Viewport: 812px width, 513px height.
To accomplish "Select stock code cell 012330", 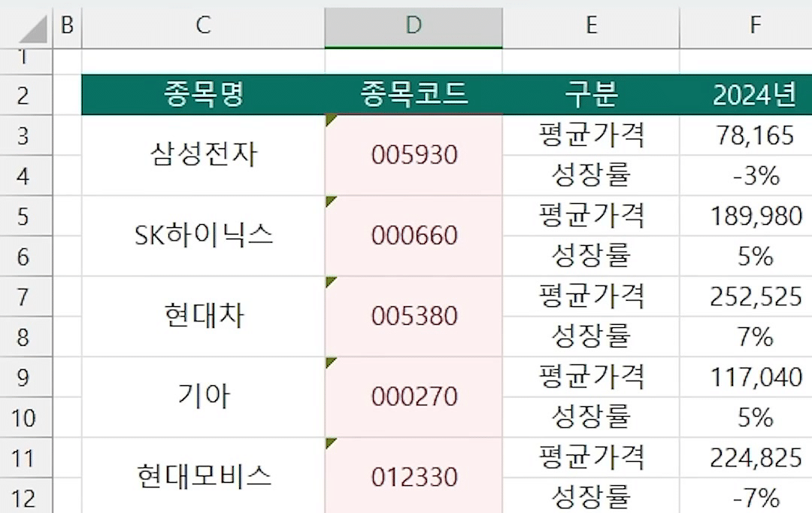I will pyautogui.click(x=414, y=475).
